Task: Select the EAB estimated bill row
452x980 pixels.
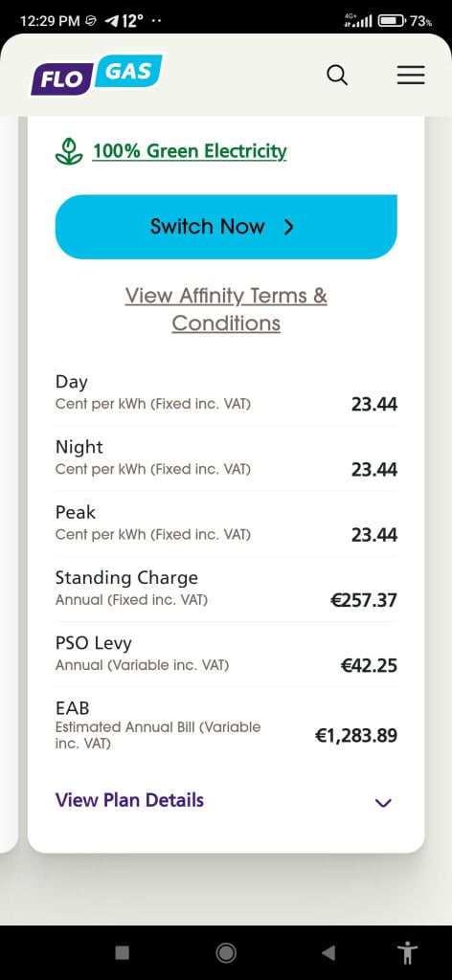Action: [226, 725]
